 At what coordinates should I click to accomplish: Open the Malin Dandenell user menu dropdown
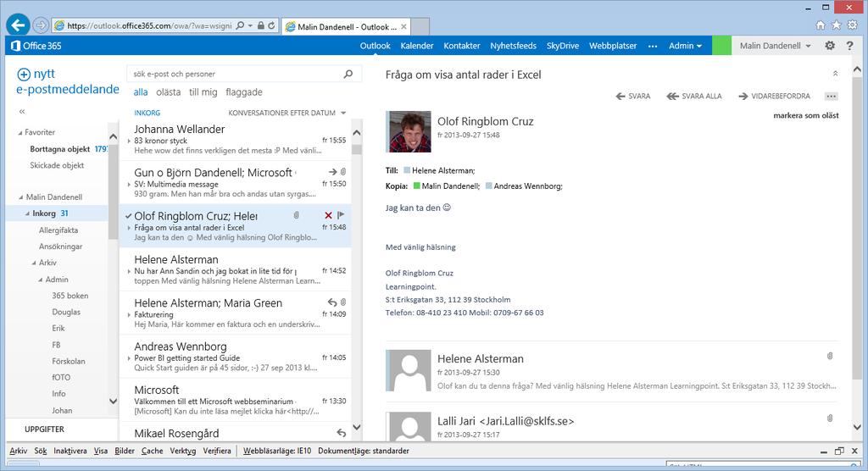click(x=775, y=46)
